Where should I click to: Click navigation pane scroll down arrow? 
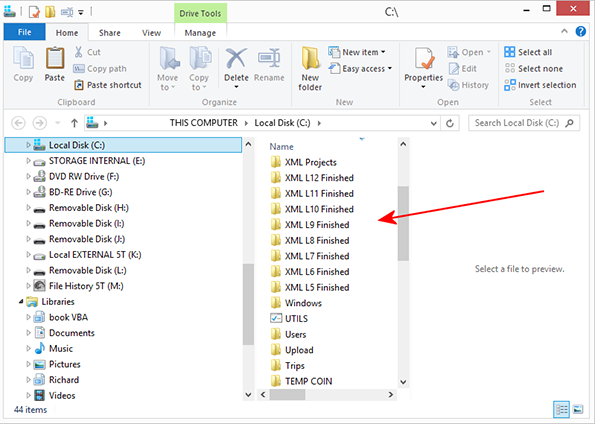tap(249, 395)
